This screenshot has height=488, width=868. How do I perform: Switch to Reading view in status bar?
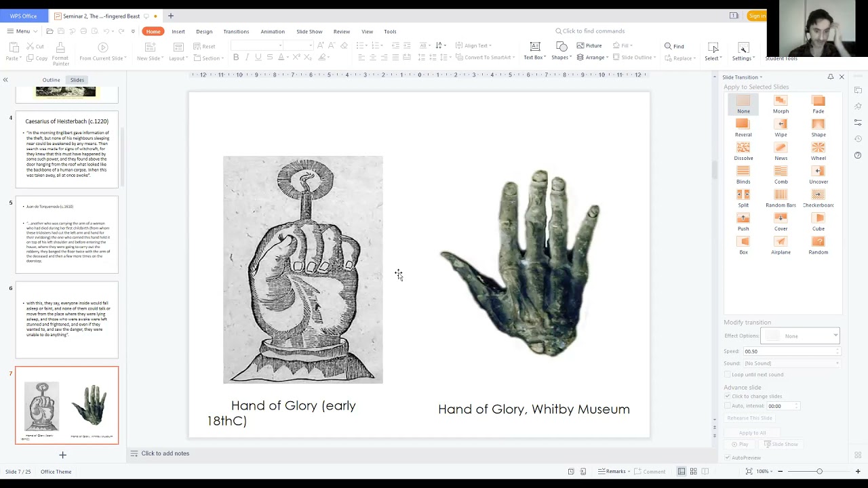coord(705,471)
